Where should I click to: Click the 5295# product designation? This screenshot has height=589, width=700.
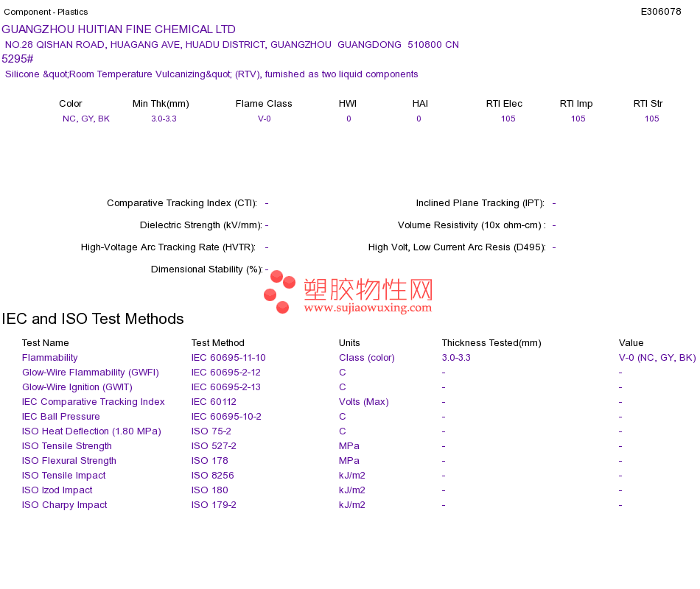coord(18,59)
